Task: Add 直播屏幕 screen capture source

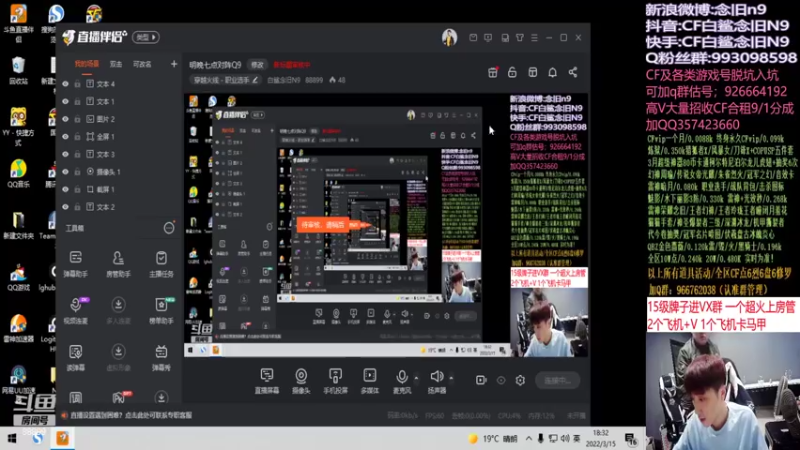Action: (x=267, y=381)
